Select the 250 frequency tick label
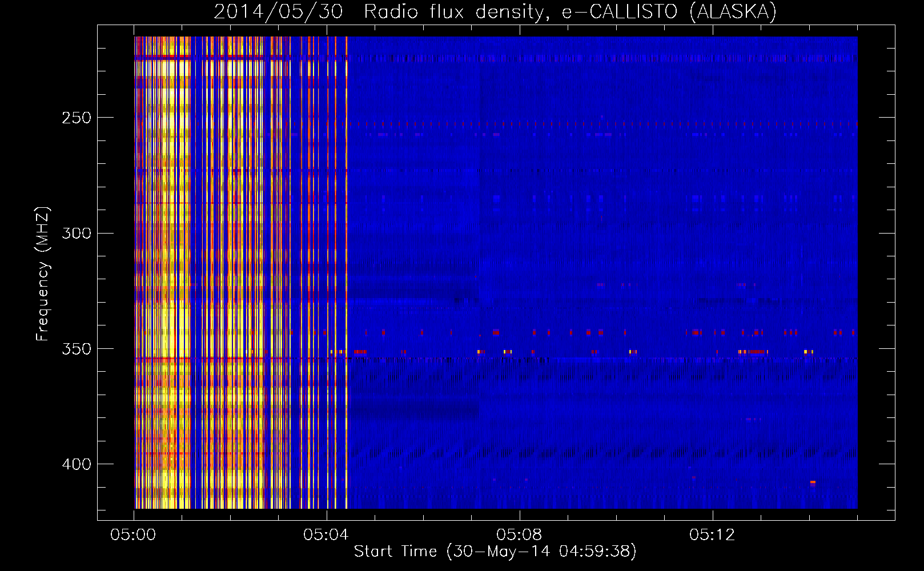924x571 pixels. click(77, 118)
